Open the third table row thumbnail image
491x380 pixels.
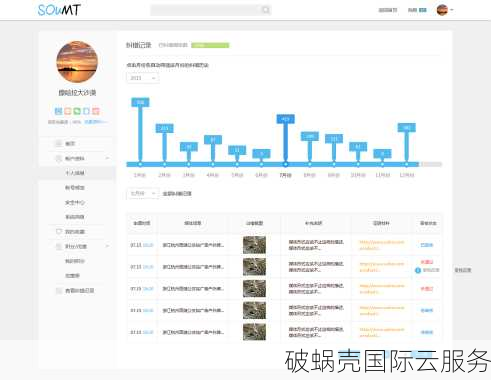tap(254, 289)
